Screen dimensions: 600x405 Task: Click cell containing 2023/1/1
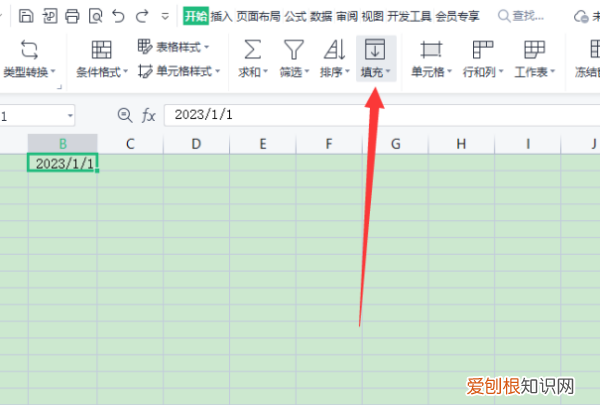[x=62, y=162]
